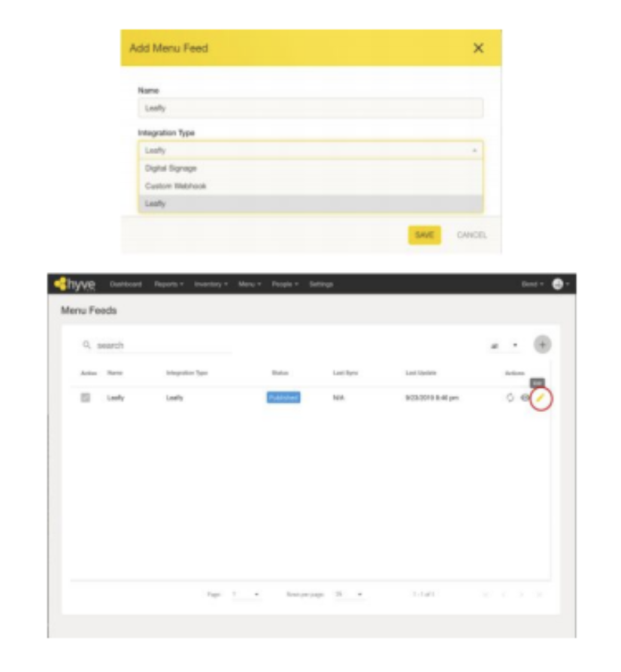
Task: Sync the Leafly menu feed
Action: pos(510,398)
